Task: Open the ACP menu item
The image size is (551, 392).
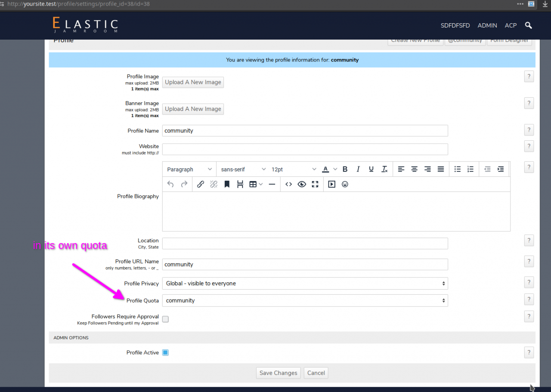Action: [511, 25]
